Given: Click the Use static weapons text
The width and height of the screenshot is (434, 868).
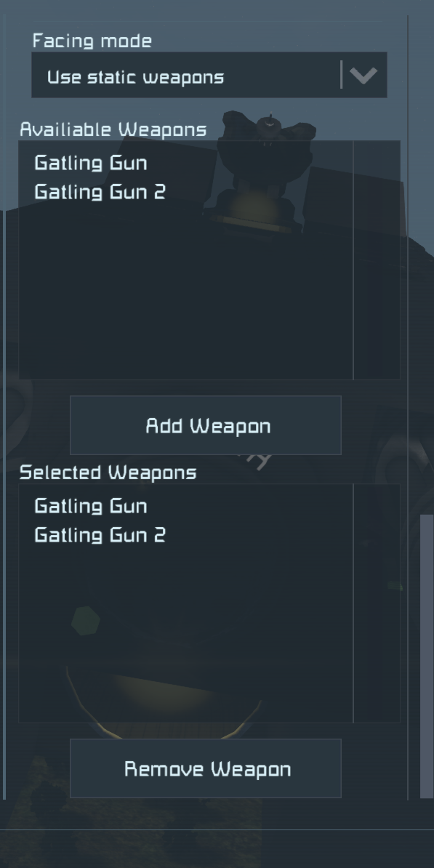Looking at the screenshot, I should point(136,77).
